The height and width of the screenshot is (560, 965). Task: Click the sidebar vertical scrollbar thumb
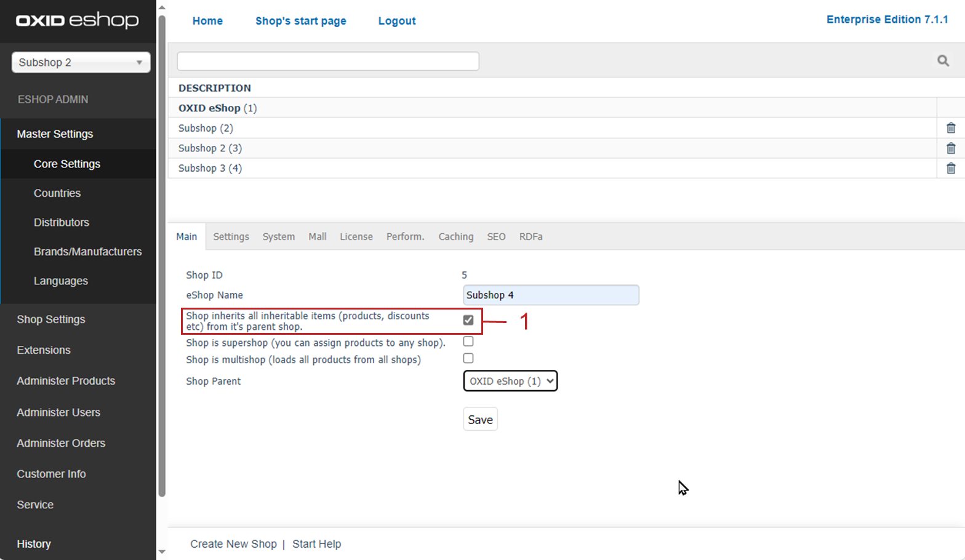[x=162, y=255]
